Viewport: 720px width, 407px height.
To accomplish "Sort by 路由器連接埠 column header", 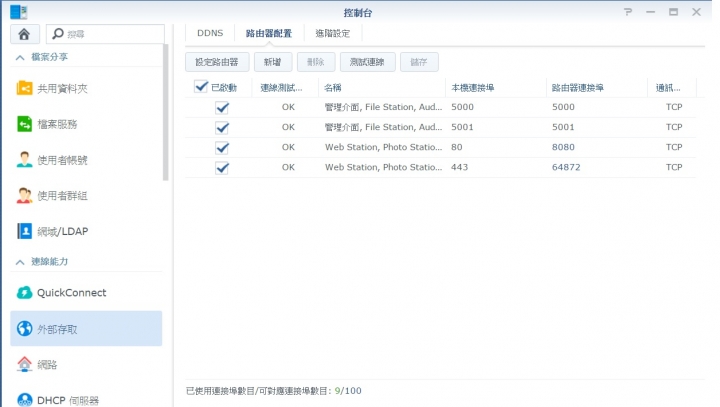I will pyautogui.click(x=597, y=87).
